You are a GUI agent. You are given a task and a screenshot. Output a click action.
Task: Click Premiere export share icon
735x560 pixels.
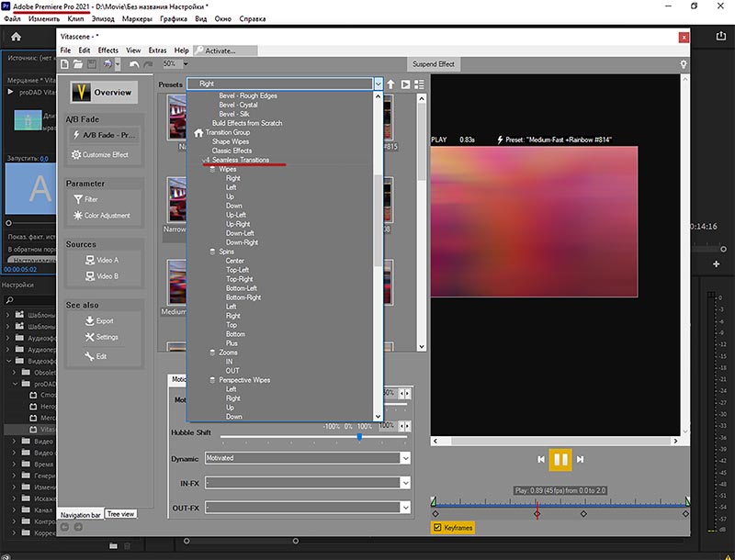[721, 36]
